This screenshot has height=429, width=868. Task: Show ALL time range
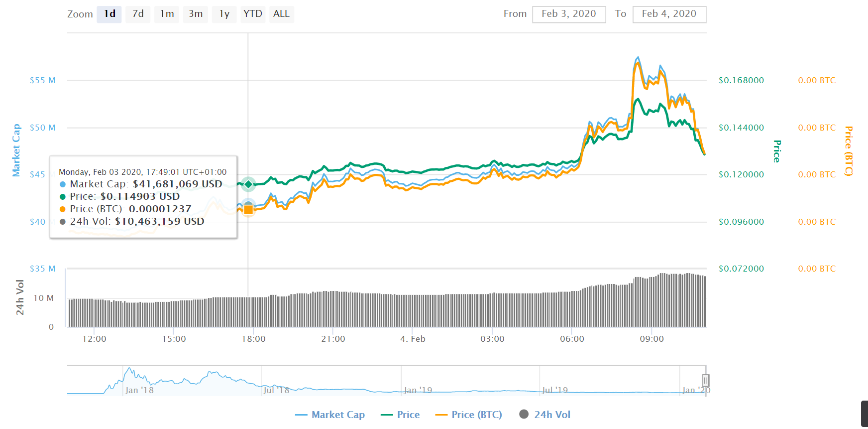(281, 14)
